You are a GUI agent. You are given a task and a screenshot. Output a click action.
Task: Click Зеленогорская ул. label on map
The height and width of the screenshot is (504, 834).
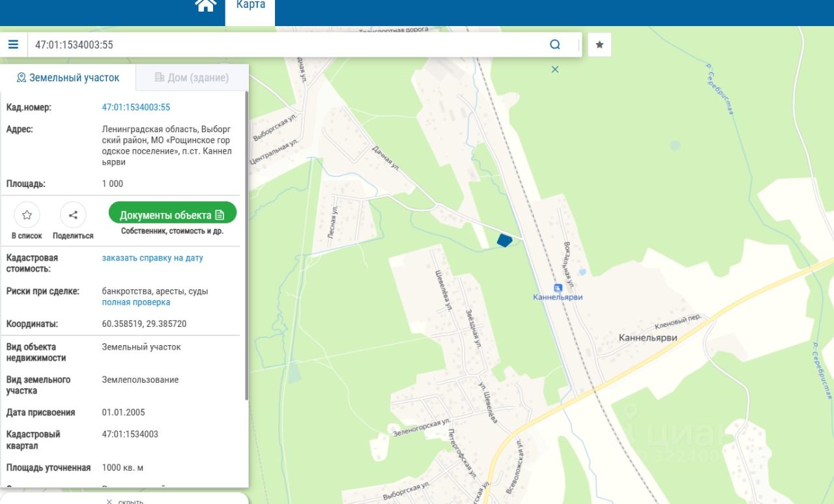point(422,426)
